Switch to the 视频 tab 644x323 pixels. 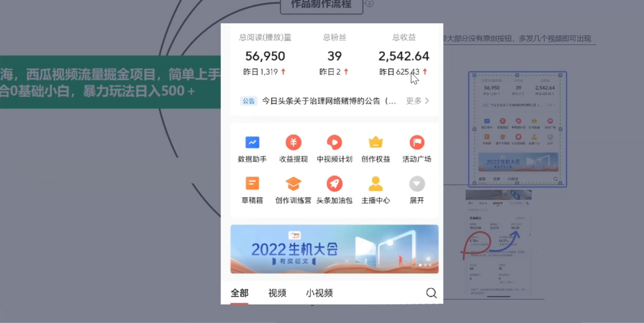[x=278, y=293]
